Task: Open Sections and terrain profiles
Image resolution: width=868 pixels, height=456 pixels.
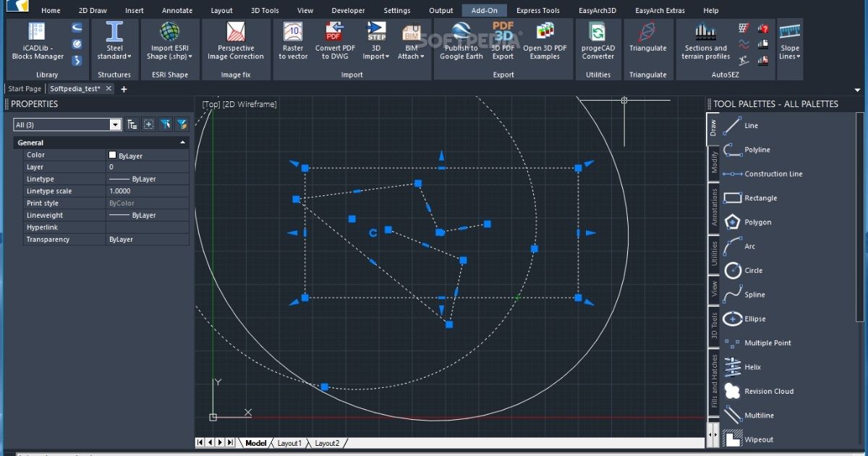Action: click(x=705, y=42)
